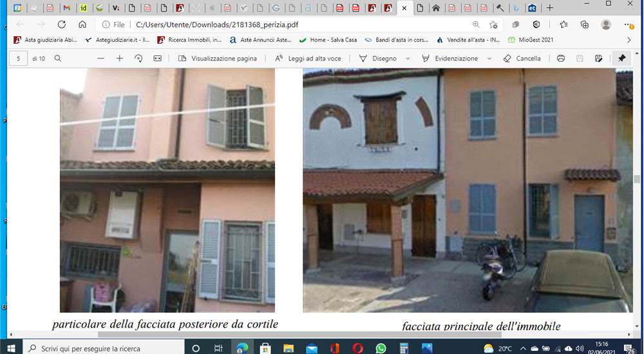Screen dimensions: 644x354
Task: Go to the browser home page
Action: click(x=82, y=24)
